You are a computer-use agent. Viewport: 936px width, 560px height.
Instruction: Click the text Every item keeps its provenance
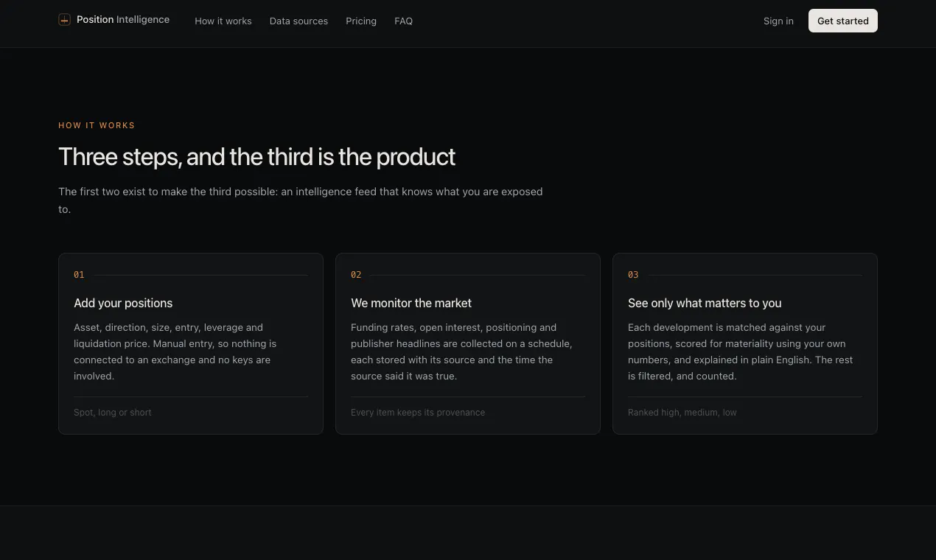click(x=418, y=413)
